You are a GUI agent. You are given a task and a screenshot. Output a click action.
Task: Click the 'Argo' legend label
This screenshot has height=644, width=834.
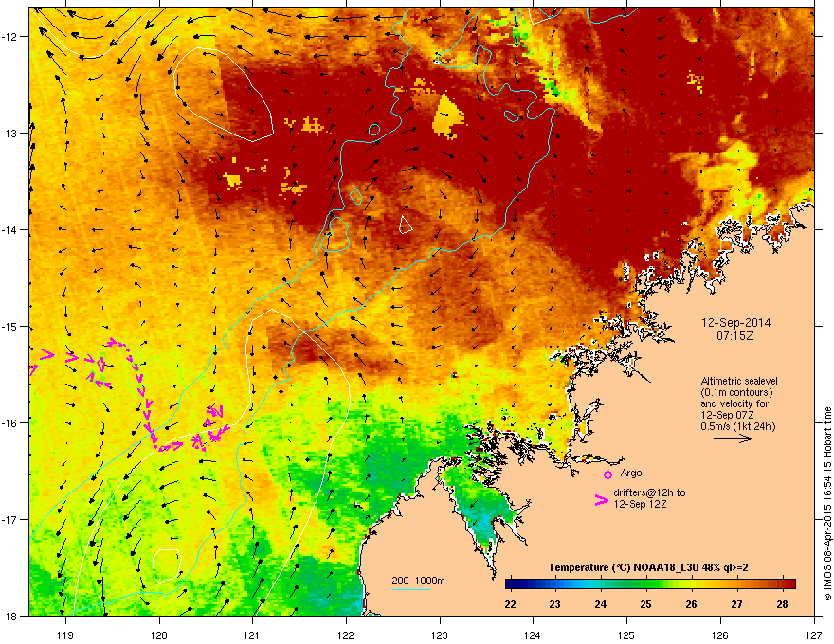(x=631, y=473)
